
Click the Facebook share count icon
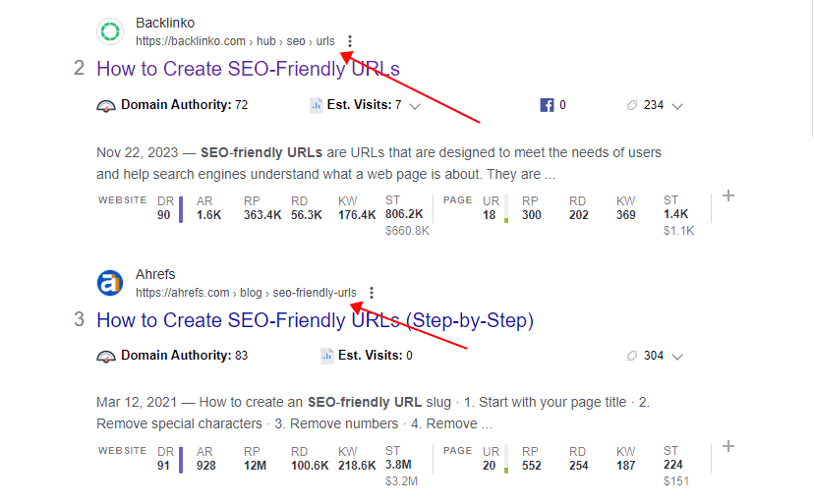coord(547,105)
